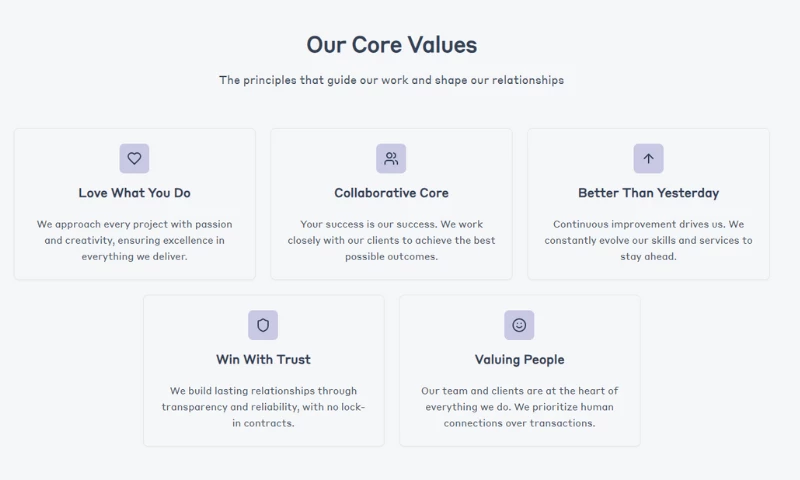Viewport: 800px width, 480px height.
Task: Click the continuous improvement description text
Action: [648, 240]
